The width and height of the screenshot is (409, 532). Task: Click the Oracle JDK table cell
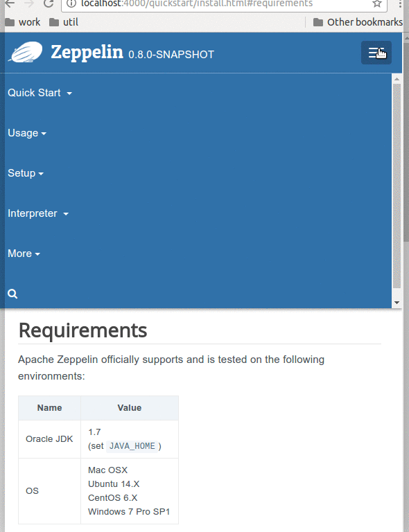pos(49,439)
